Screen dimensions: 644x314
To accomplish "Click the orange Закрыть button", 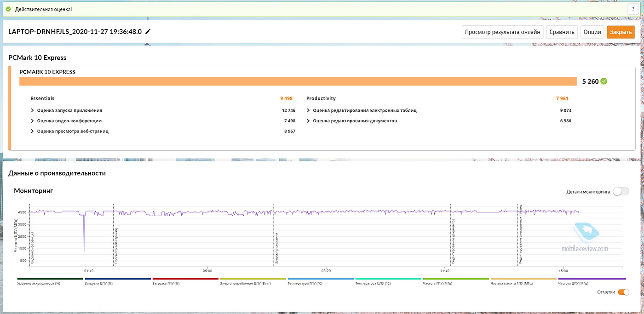I will point(621,32).
